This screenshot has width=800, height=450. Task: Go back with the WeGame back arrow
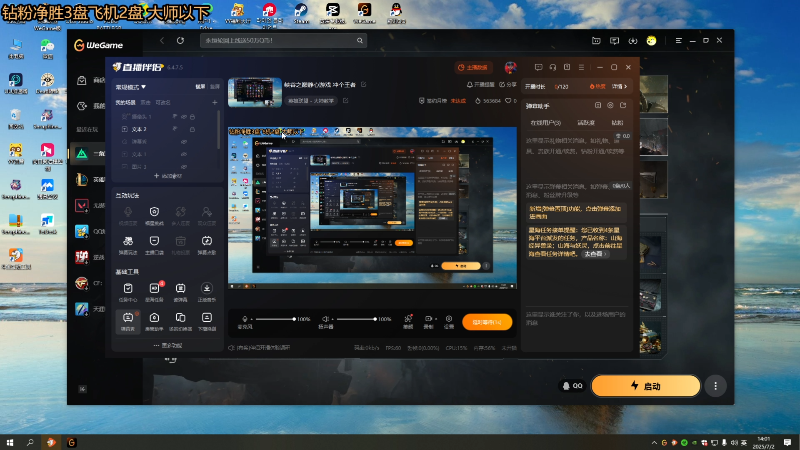(x=162, y=40)
